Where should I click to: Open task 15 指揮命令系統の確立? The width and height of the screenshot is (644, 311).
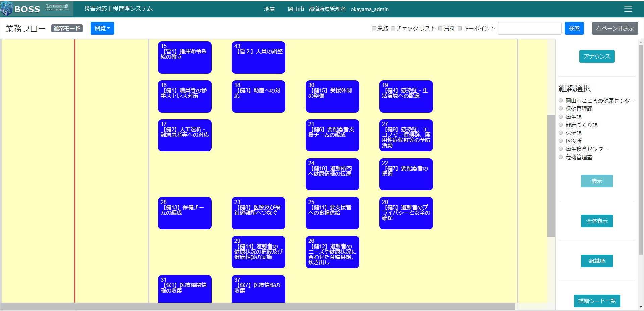pos(184,57)
